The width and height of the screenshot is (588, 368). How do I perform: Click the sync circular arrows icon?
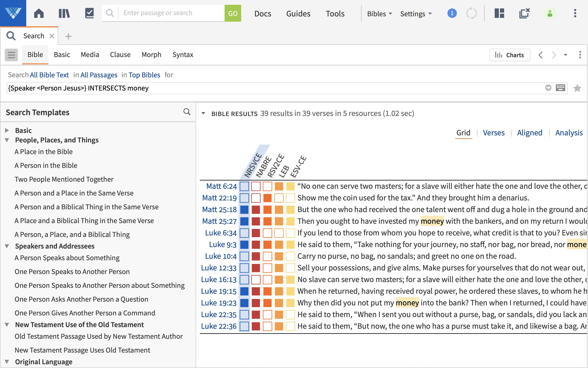471,13
